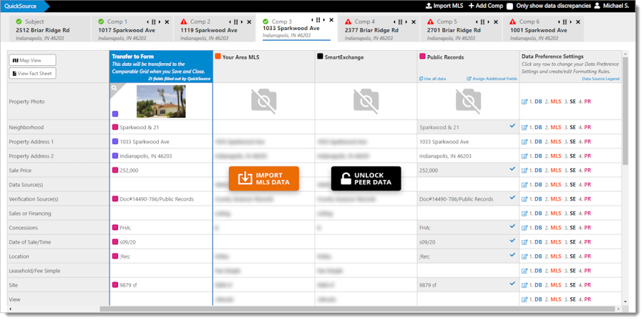Edit data preference for Property Address 1 row
The image size is (644, 321).
(525, 142)
